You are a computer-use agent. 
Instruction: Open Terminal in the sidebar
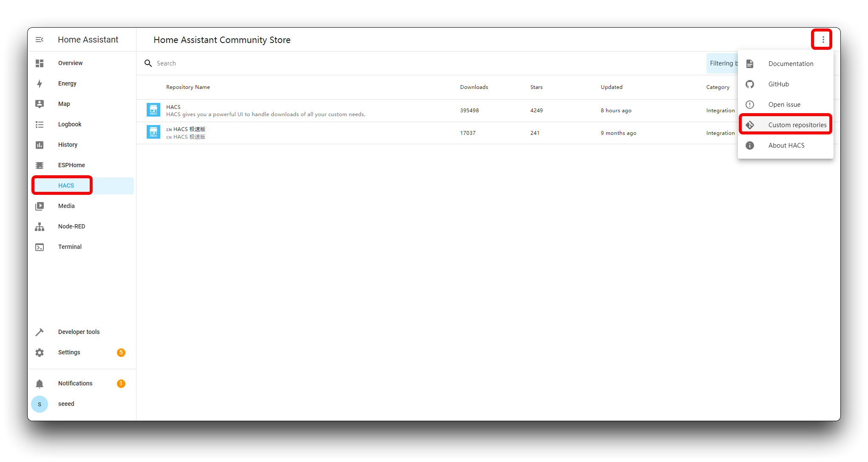[x=82, y=247]
